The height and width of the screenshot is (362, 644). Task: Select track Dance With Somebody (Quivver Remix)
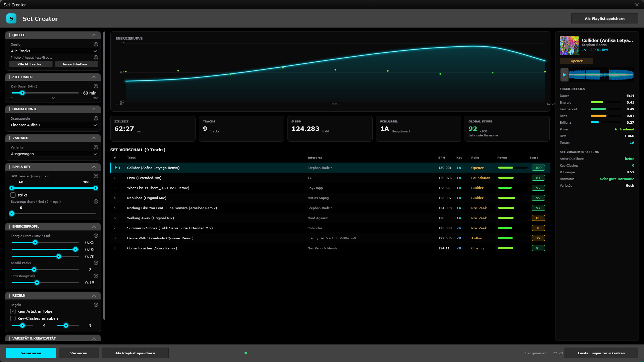(330, 238)
